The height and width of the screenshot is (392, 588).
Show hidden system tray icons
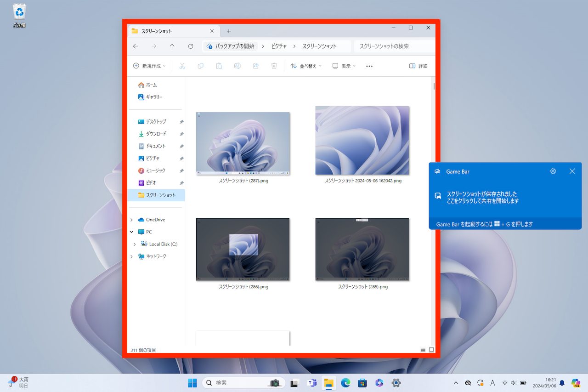(456, 383)
